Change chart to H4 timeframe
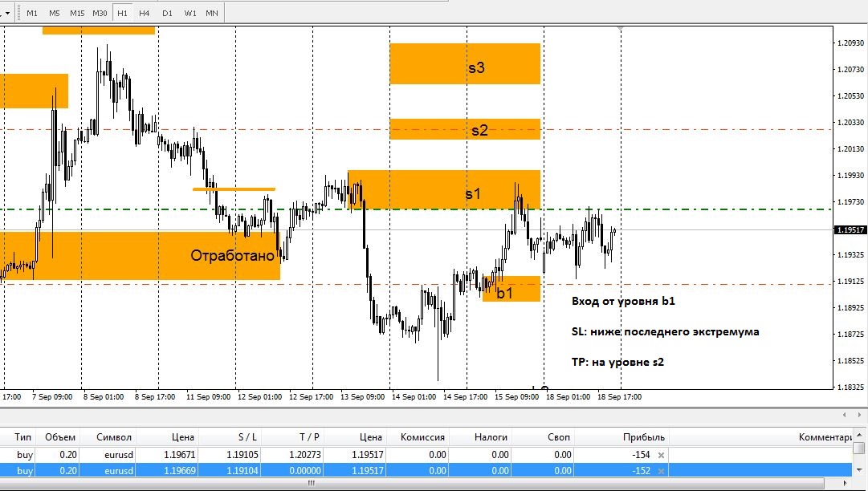Image resolution: width=868 pixels, height=491 pixels. [x=145, y=13]
